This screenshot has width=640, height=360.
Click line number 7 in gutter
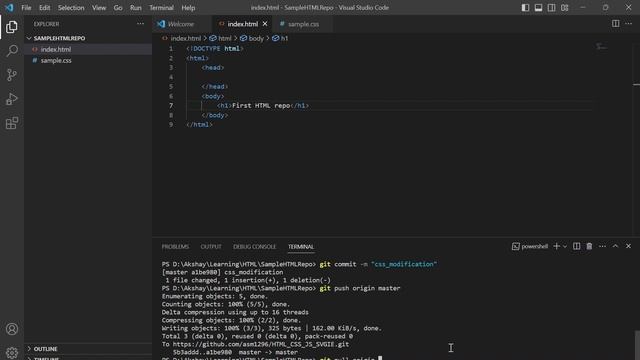[x=171, y=106]
